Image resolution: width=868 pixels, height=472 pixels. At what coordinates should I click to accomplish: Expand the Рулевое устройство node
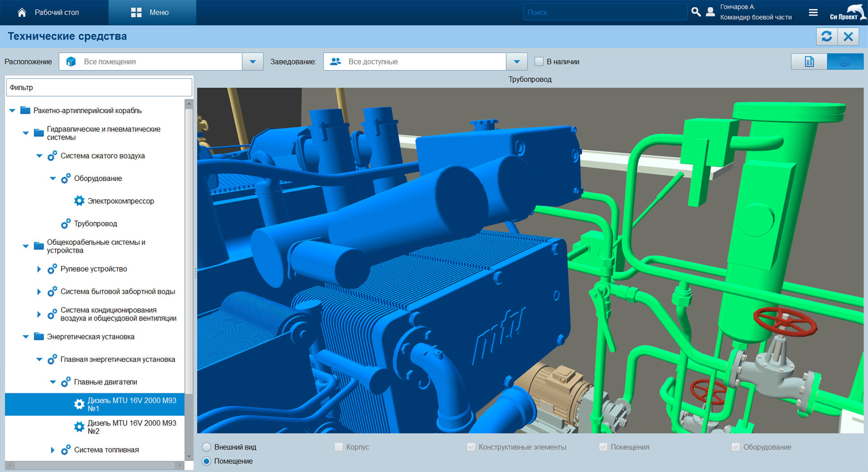click(39, 269)
